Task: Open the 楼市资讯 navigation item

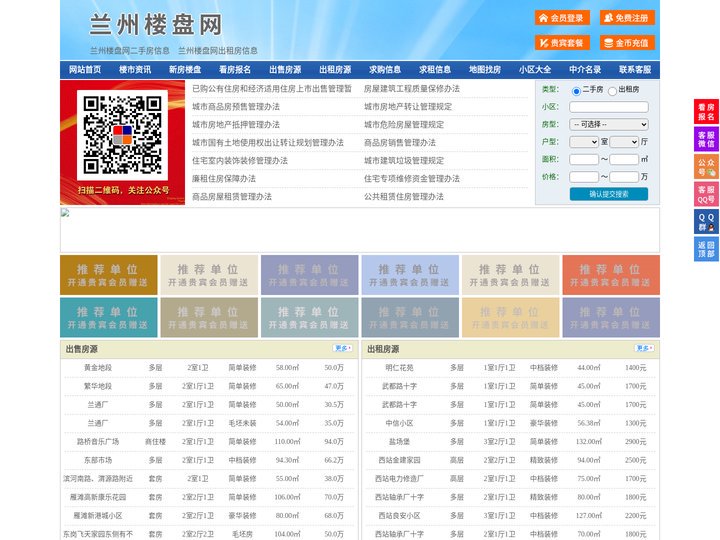Action: click(x=135, y=70)
